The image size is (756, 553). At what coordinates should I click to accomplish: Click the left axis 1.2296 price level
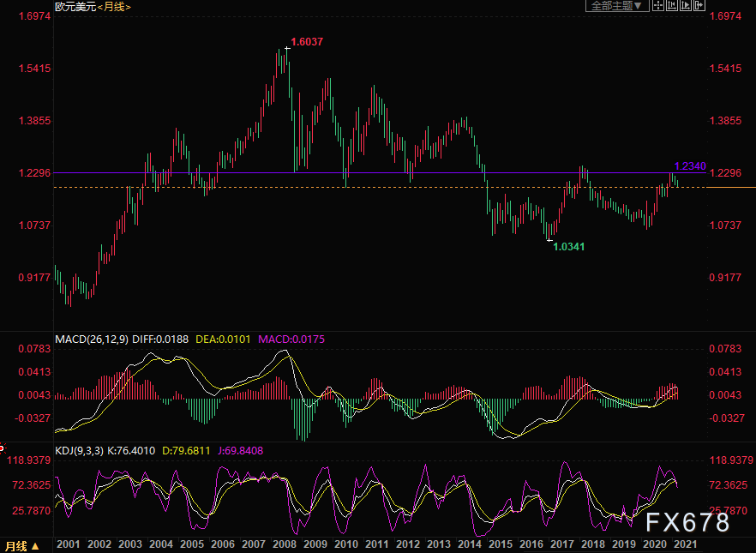[34, 172]
